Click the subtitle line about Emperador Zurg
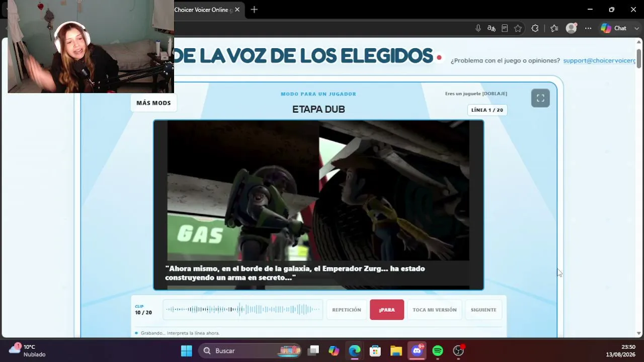The height and width of the screenshot is (362, 644). click(x=295, y=273)
